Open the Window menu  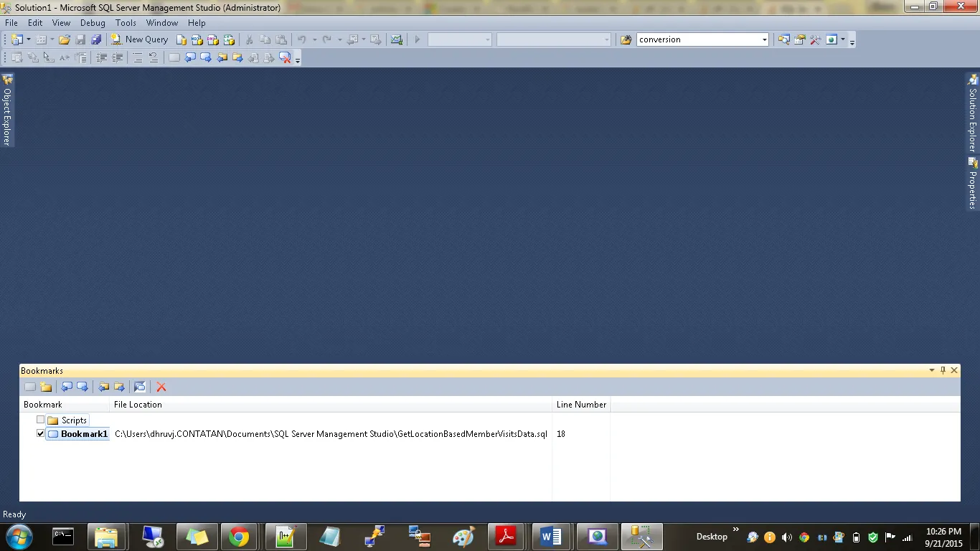coord(162,23)
